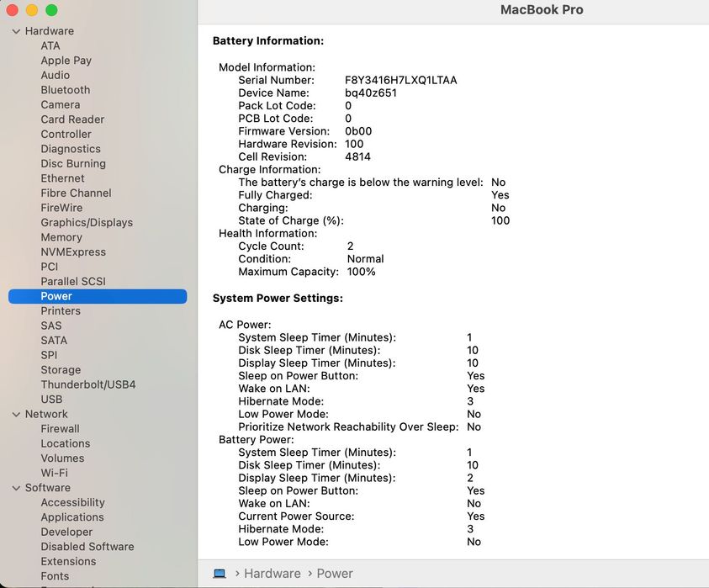Open the Diagnostics entry
Viewport: 709px width, 588px height.
pos(71,149)
